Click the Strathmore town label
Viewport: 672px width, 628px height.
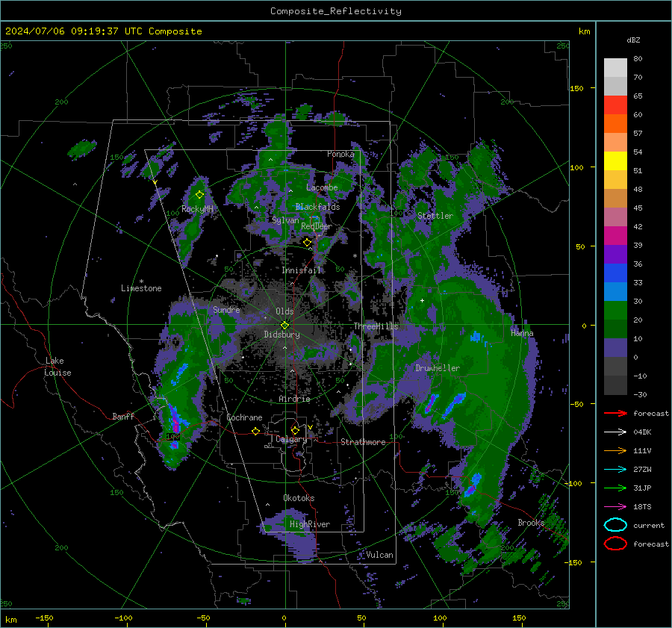coord(363,442)
